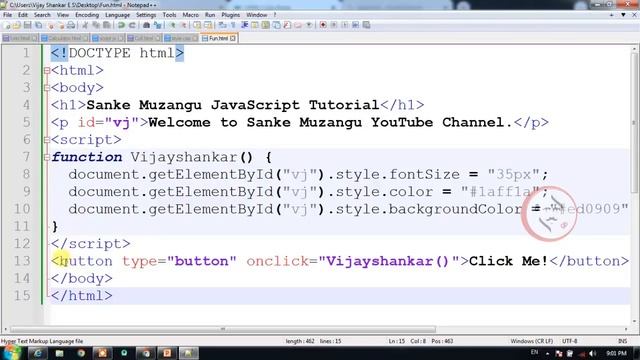Click the Copy toolbar icon
The height and width of the screenshot is (360, 640).
pos(96,25)
